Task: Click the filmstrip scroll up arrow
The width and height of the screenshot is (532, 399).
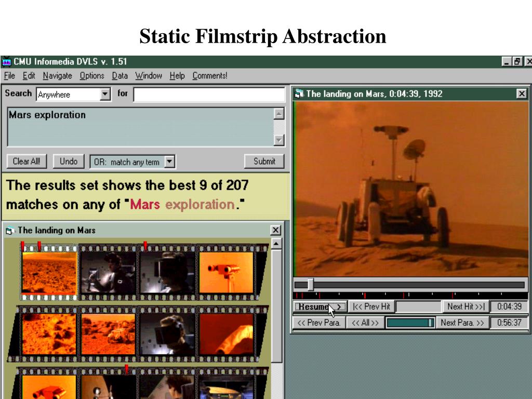Action: click(276, 244)
